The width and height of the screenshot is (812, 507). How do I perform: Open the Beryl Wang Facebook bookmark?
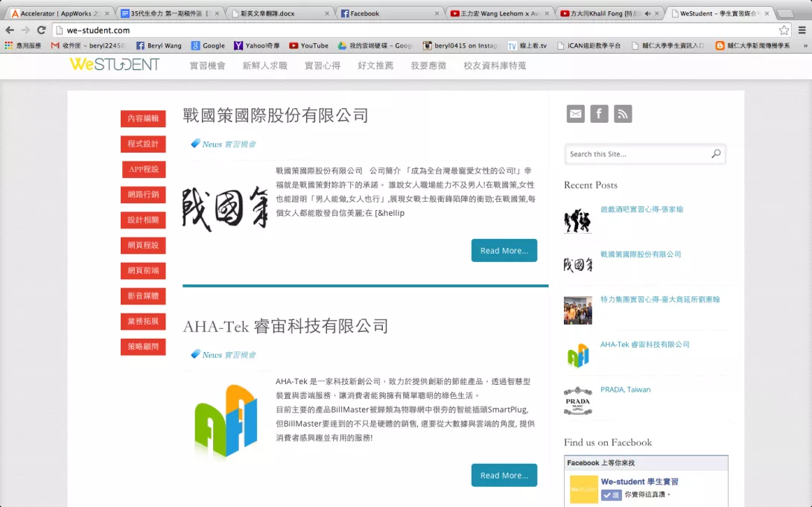click(x=159, y=45)
